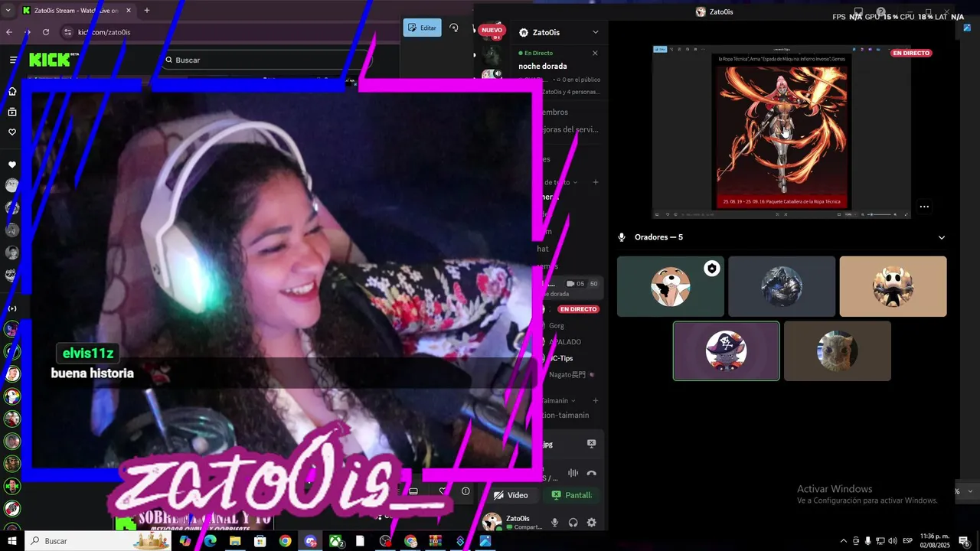Mute microphone in Discord user panel
The image size is (980, 551).
555,522
